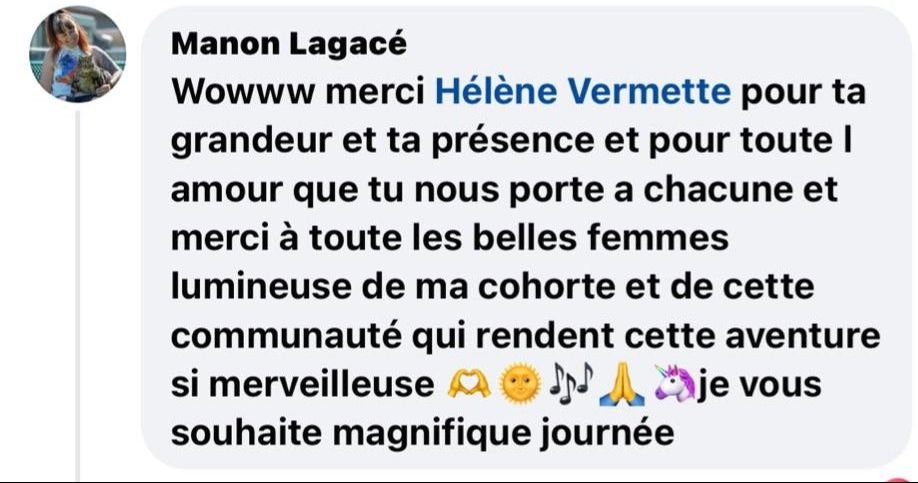Click the heart hands emoji

tap(468, 385)
